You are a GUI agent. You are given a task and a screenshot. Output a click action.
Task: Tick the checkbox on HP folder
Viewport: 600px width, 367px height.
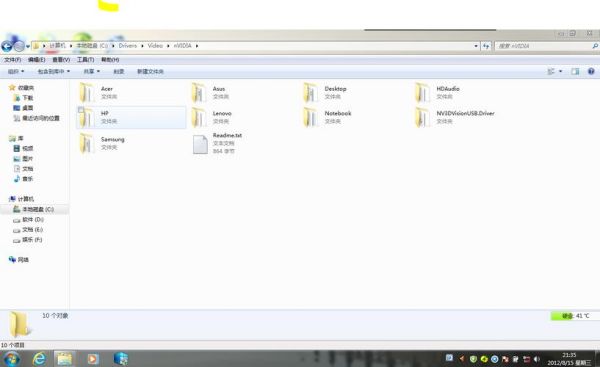pos(81,110)
